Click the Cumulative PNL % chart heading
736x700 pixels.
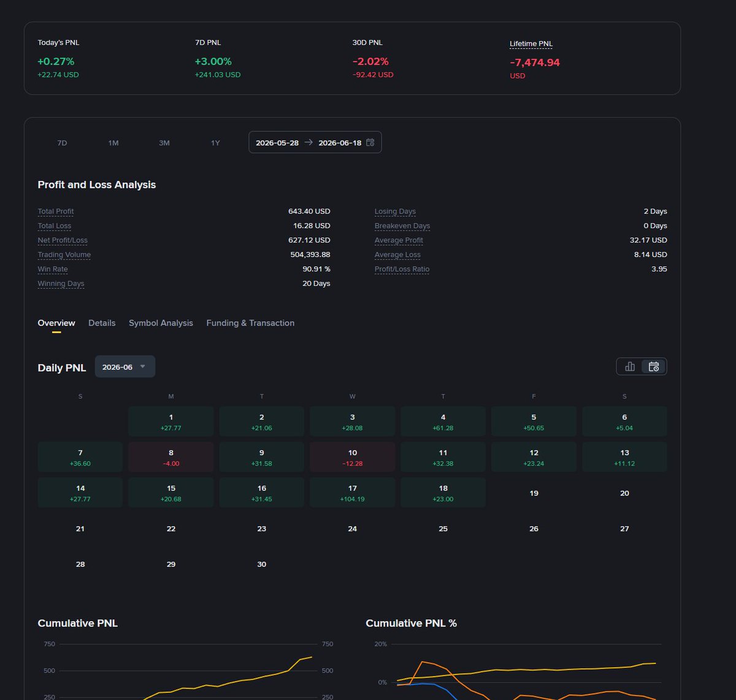click(x=412, y=623)
